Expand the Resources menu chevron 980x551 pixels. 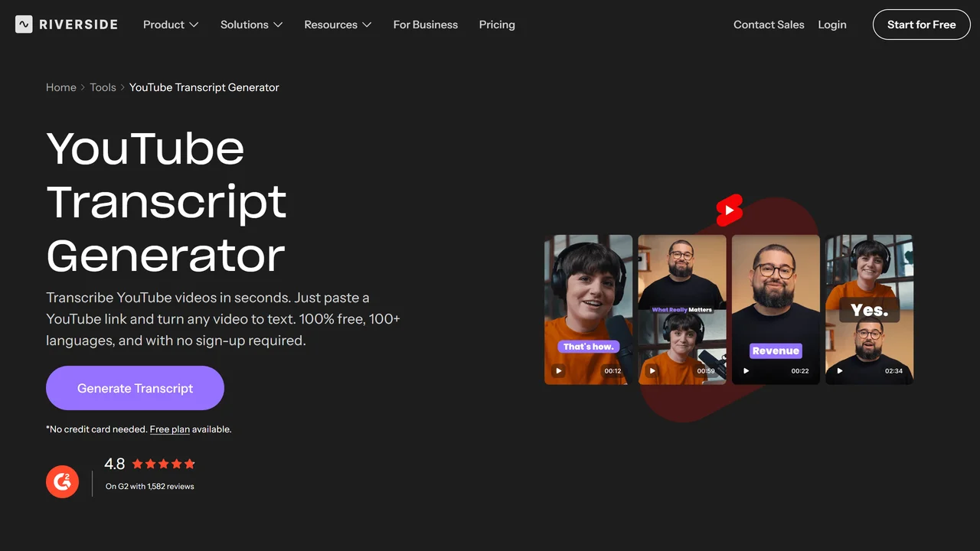pyautogui.click(x=367, y=24)
